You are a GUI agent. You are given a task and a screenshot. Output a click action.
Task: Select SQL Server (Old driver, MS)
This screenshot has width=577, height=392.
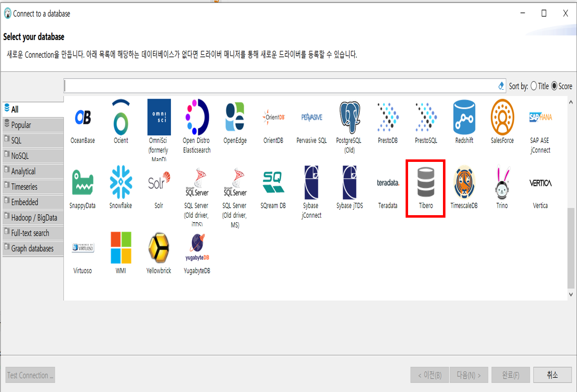(235, 182)
